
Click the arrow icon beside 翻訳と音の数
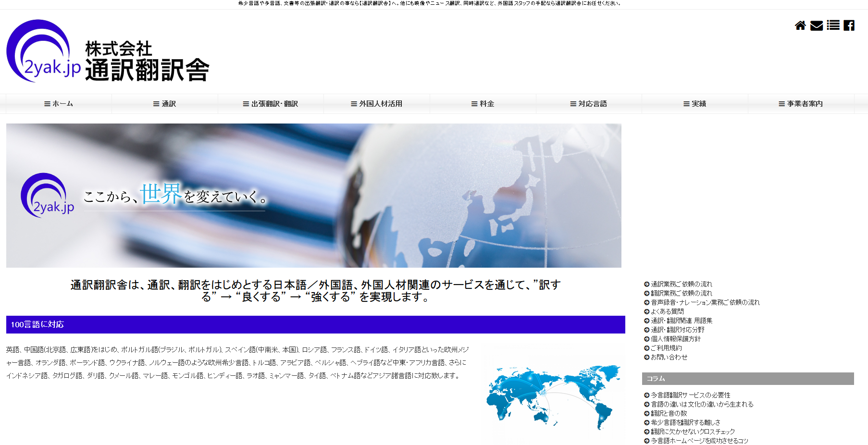(x=646, y=414)
